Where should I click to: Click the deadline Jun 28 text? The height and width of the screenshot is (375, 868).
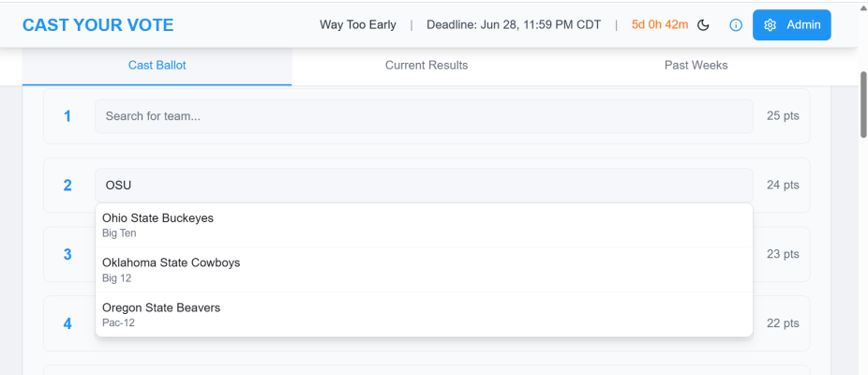[x=514, y=25]
